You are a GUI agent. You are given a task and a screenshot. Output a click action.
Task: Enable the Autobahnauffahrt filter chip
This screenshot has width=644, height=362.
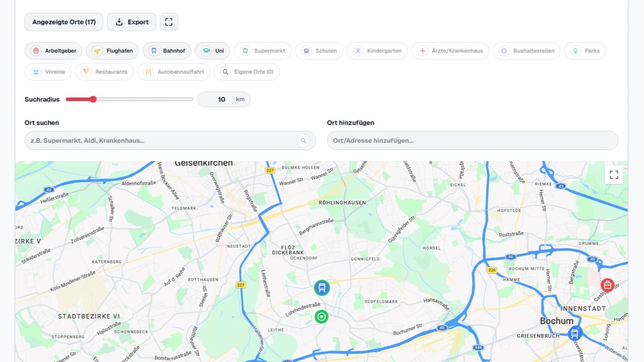coord(174,72)
